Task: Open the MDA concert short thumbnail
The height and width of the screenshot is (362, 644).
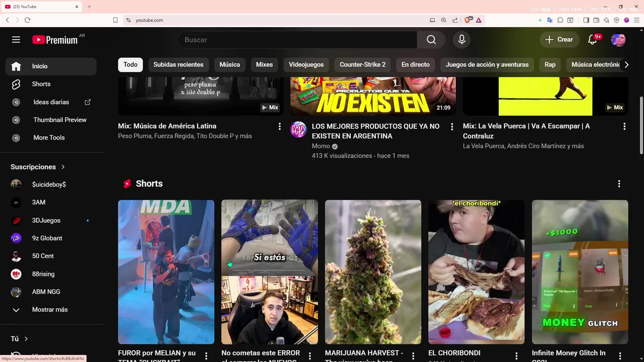Action: [x=166, y=272]
